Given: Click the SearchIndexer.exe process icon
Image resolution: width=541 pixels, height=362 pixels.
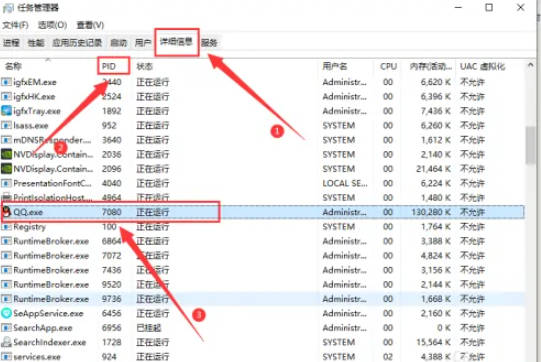Looking at the screenshot, I should tap(6, 342).
